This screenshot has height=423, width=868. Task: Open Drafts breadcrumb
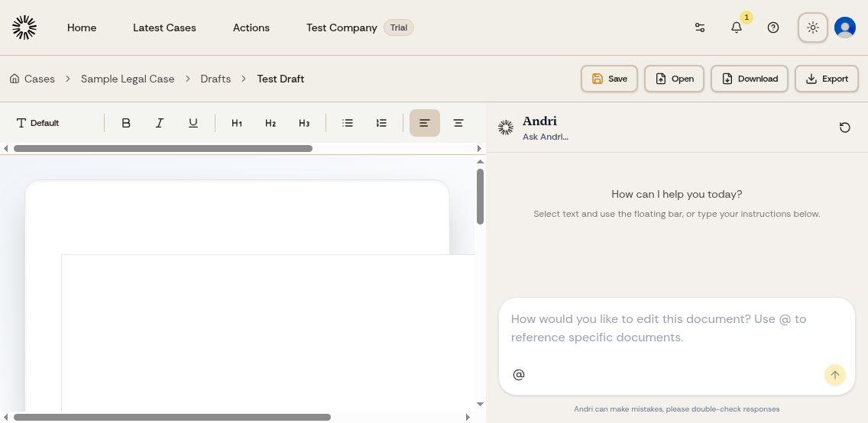point(215,79)
